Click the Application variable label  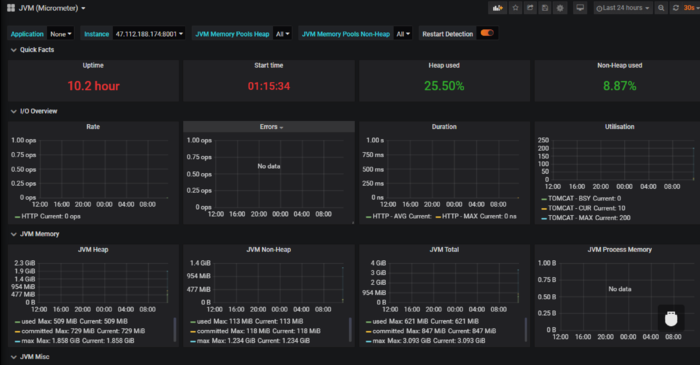tap(27, 34)
